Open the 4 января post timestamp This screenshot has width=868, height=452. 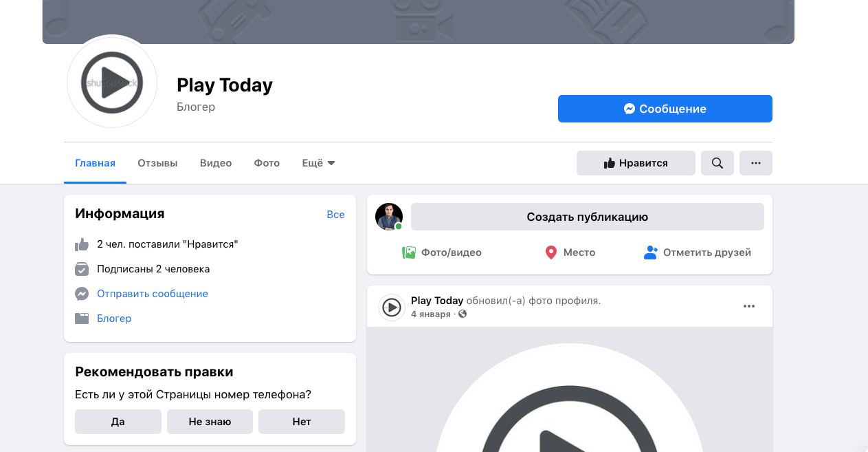tap(431, 314)
